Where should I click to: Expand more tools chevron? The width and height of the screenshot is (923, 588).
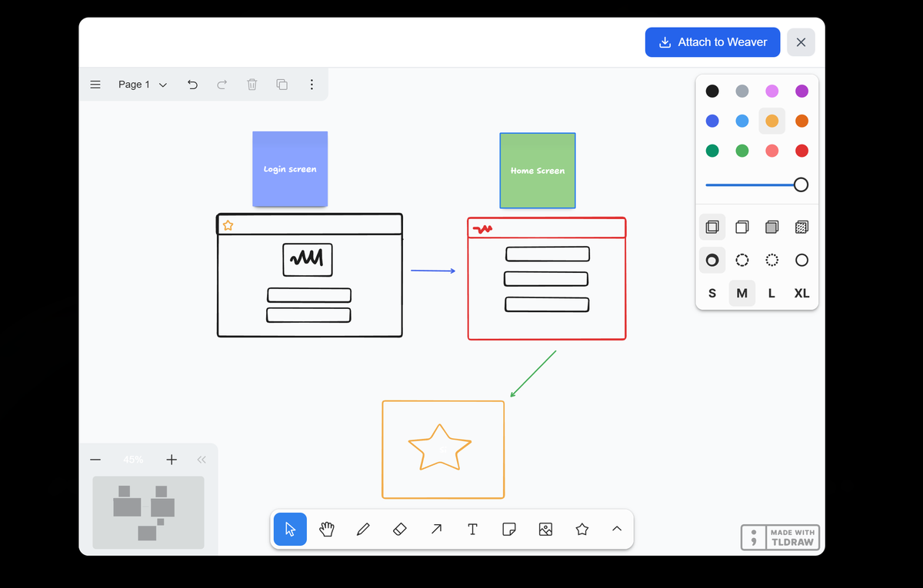pyautogui.click(x=617, y=529)
